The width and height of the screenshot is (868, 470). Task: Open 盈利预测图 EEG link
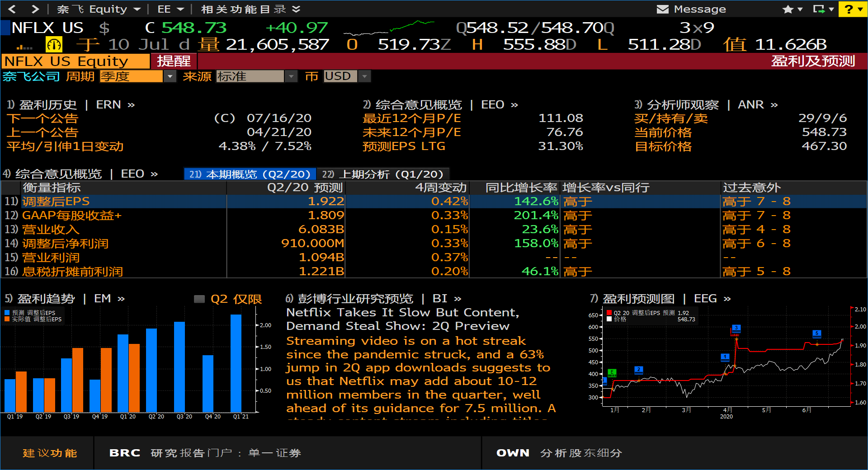click(x=660, y=299)
